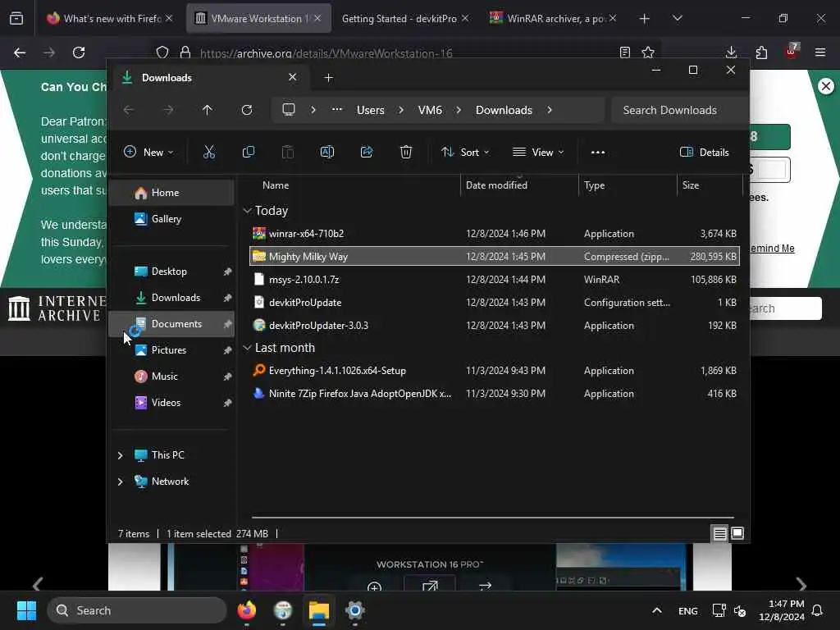Open the New dropdown in Explorer
Screen dimensions: 840x630
[148, 152]
